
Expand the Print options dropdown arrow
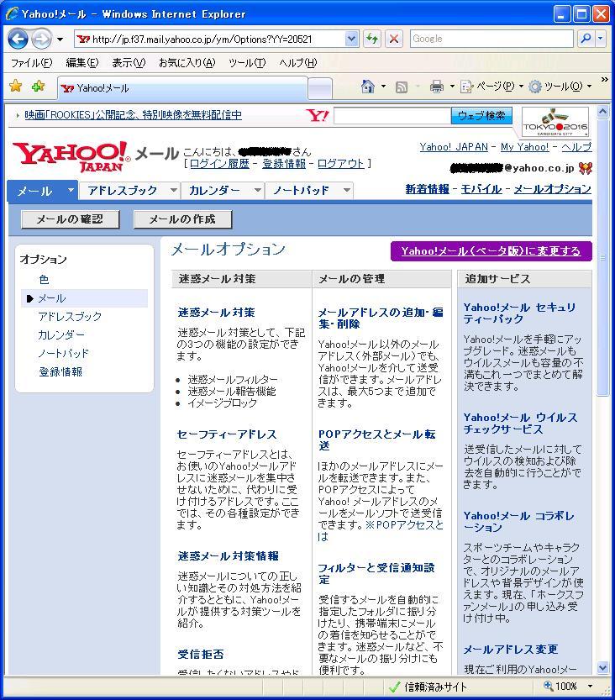click(x=452, y=87)
